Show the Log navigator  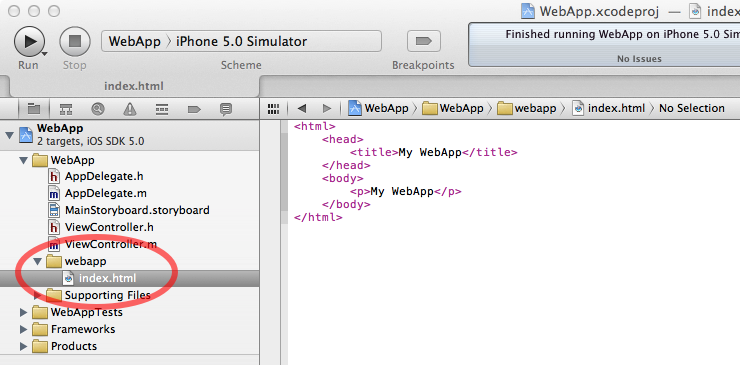click(226, 109)
